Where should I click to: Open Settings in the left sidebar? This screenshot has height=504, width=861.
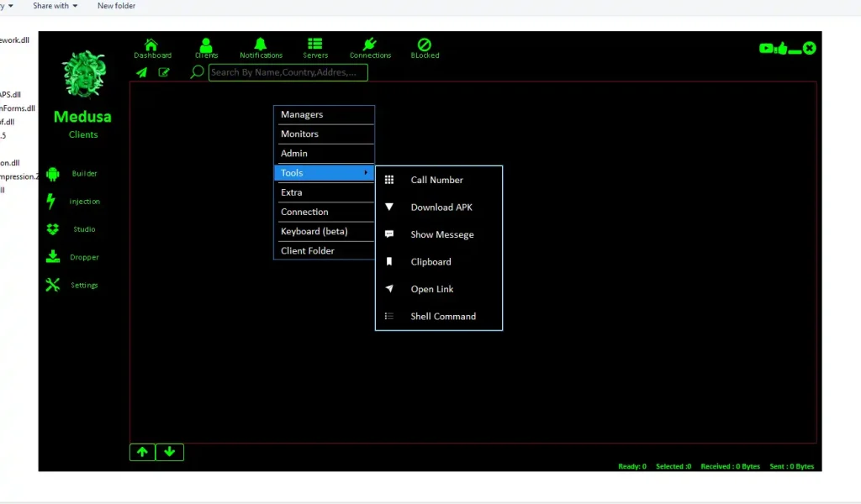83,286
